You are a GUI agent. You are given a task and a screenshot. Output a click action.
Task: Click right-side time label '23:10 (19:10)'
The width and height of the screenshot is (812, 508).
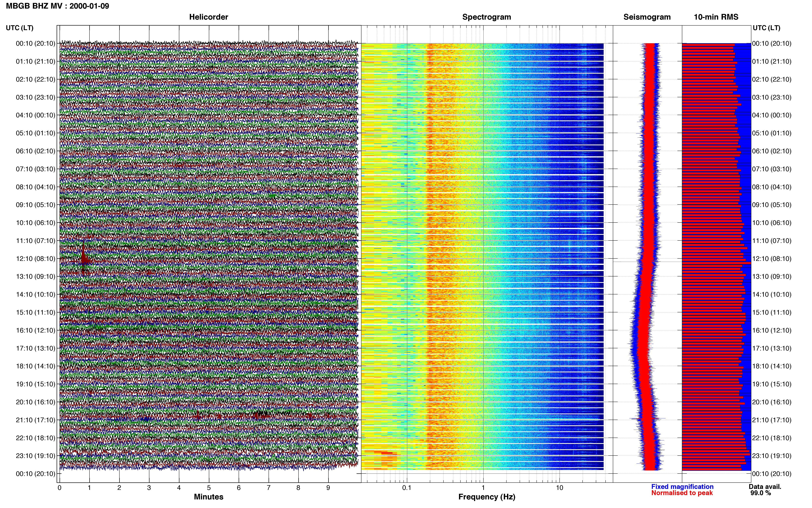pos(772,456)
